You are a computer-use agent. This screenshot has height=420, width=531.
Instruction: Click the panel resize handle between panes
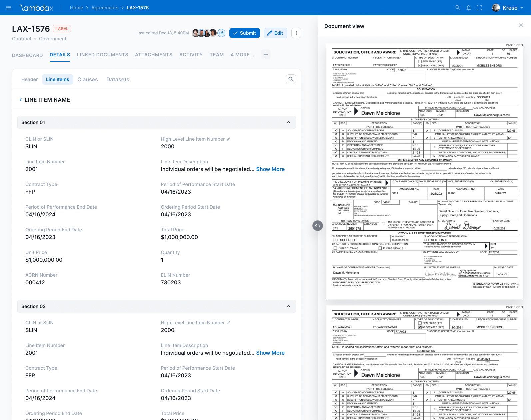318,226
